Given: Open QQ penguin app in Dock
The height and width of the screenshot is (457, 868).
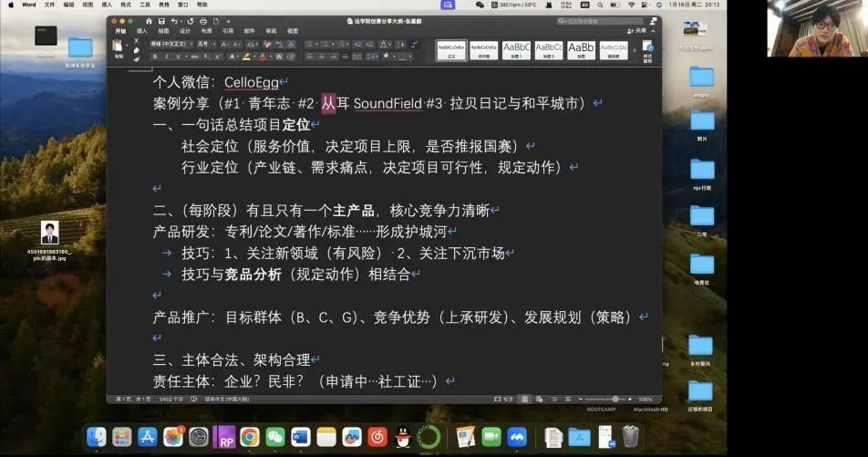Looking at the screenshot, I should [x=403, y=437].
